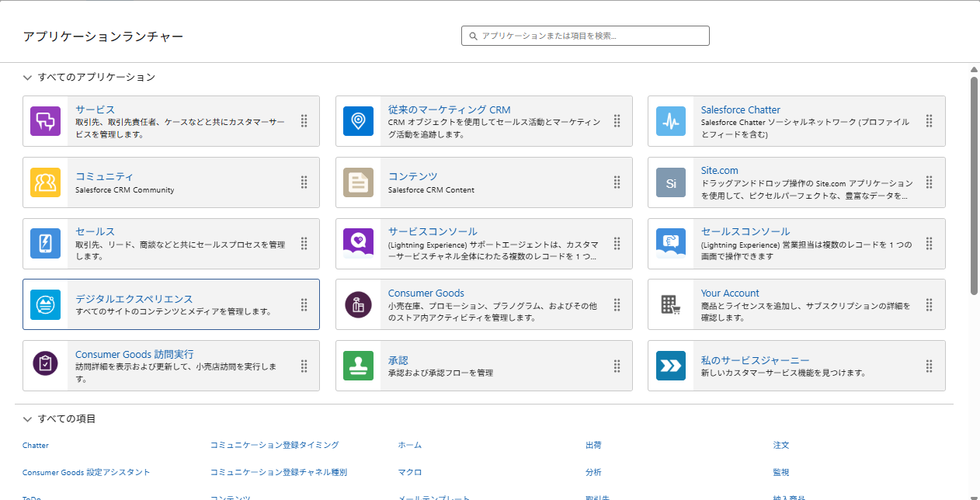The width and height of the screenshot is (980, 500).
Task: Open the 注文 item link
Action: click(781, 445)
